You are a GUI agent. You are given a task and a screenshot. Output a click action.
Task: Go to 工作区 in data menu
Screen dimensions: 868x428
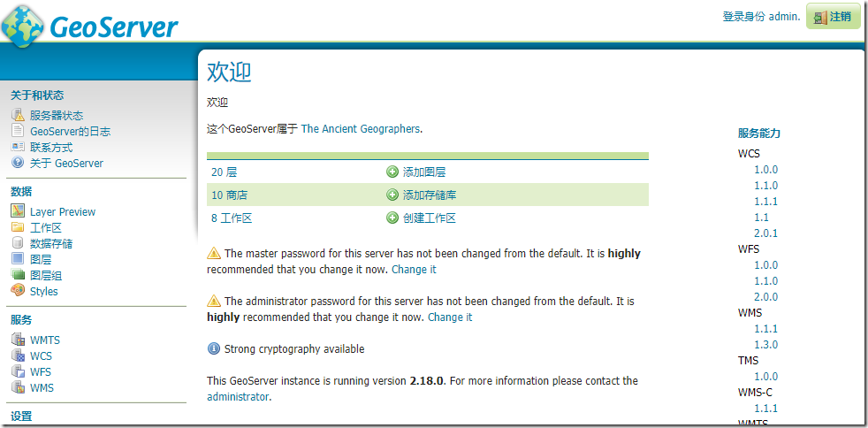46,227
